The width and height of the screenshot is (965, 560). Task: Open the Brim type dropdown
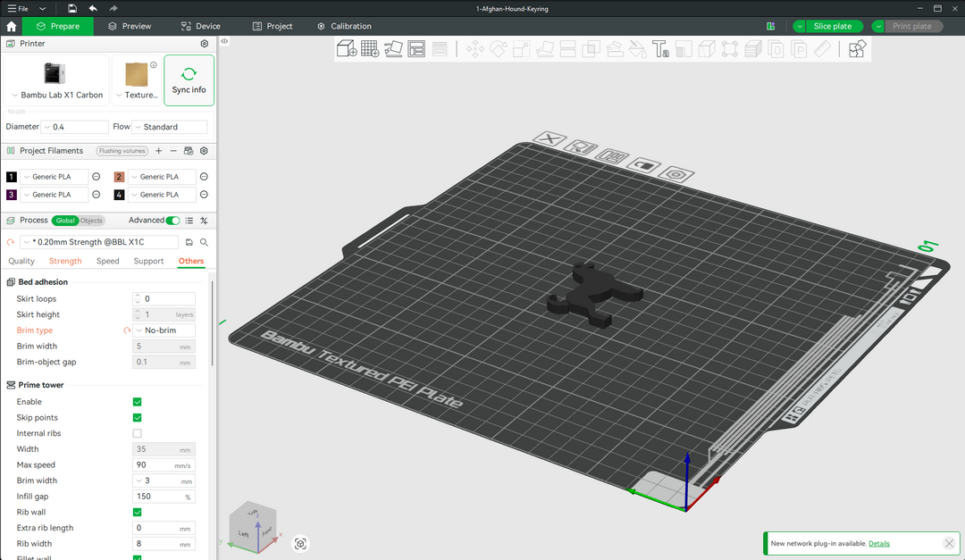[x=164, y=330]
